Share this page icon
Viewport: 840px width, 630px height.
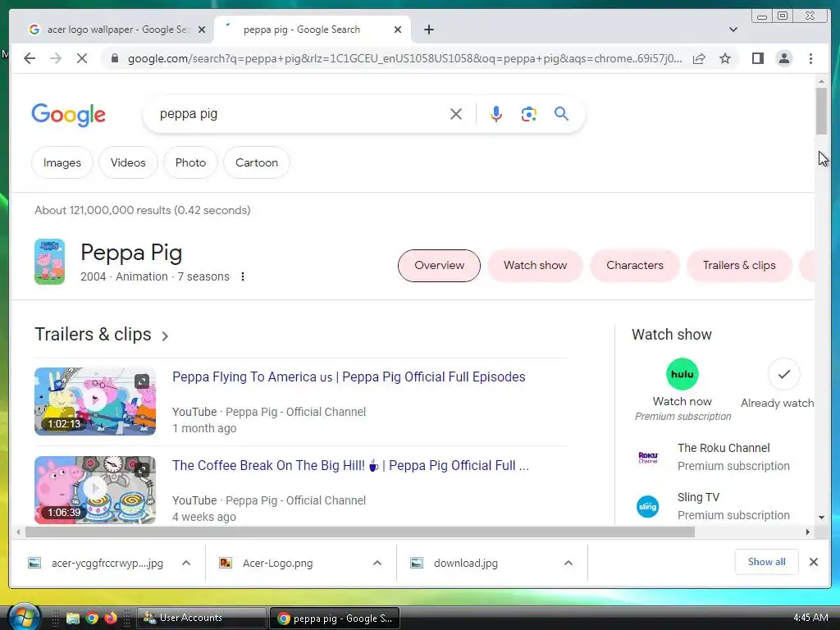[699, 58]
